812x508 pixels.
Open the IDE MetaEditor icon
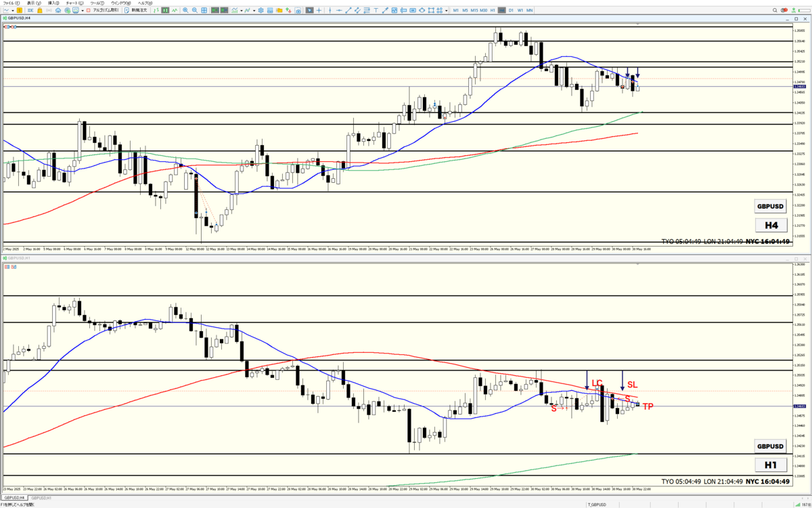pyautogui.click(x=30, y=10)
